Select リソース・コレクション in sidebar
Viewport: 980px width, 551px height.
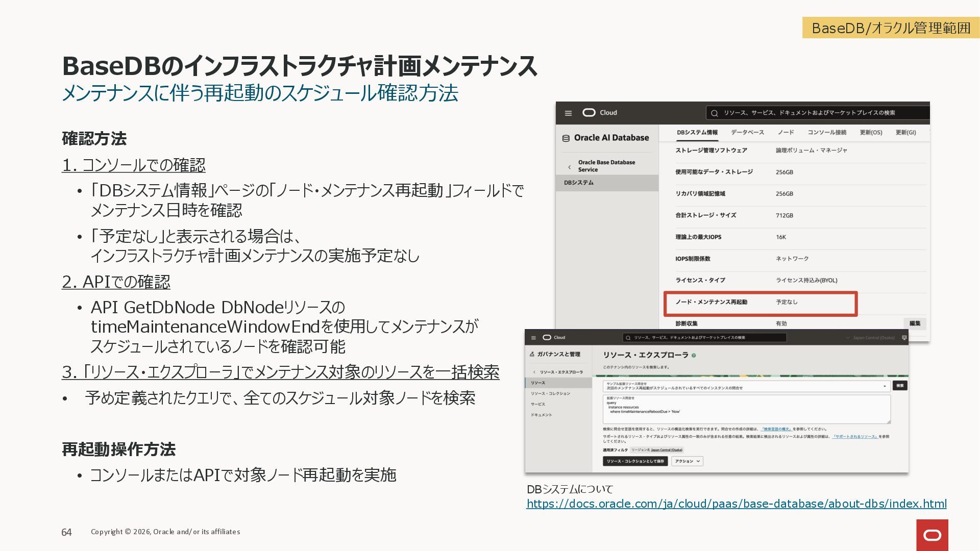click(550, 393)
